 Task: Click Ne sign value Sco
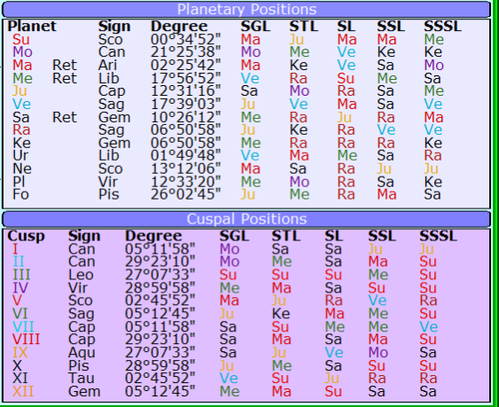point(110,169)
